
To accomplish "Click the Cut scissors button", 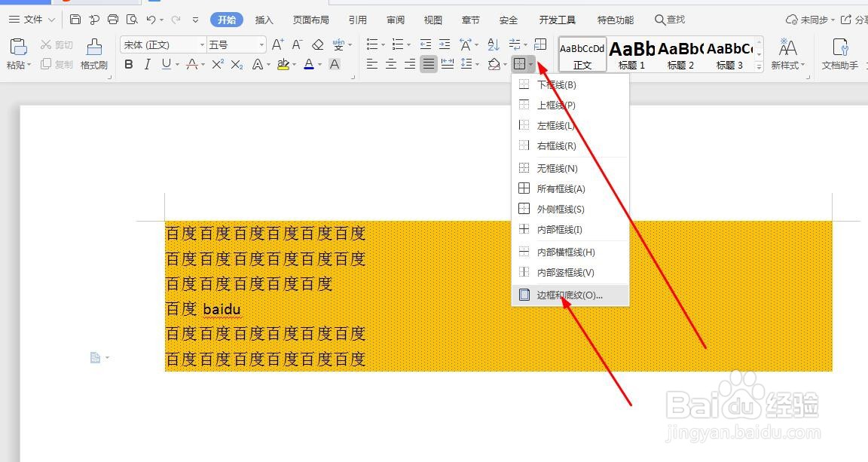I will (57, 44).
